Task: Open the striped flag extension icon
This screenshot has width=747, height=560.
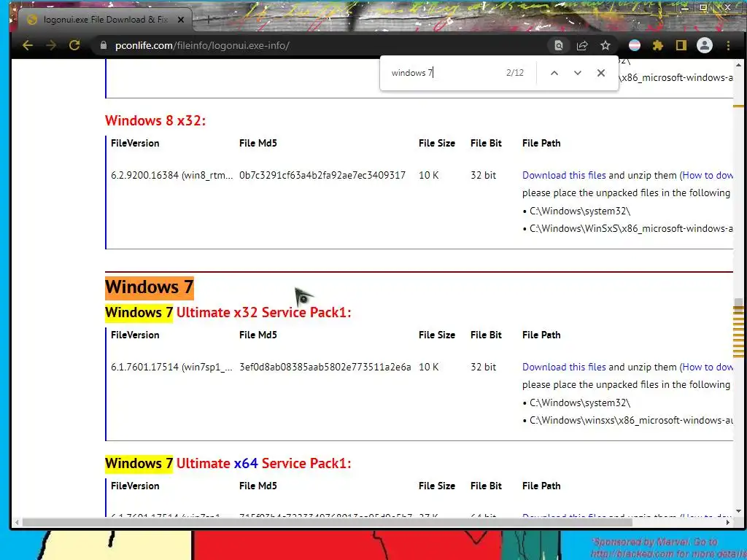Action: point(635,45)
